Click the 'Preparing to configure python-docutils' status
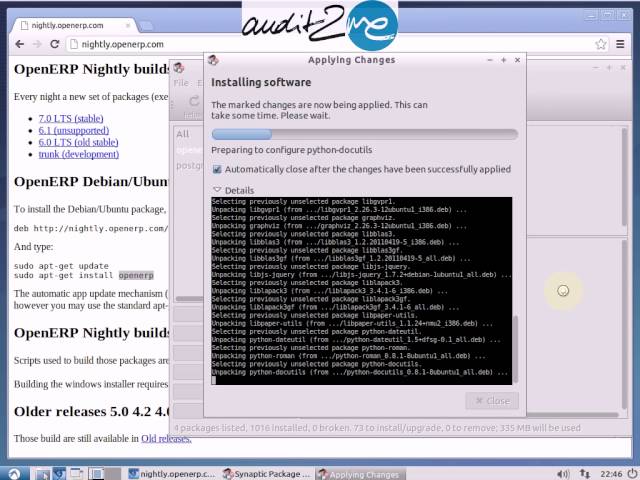This screenshot has height=480, width=640. (x=291, y=150)
